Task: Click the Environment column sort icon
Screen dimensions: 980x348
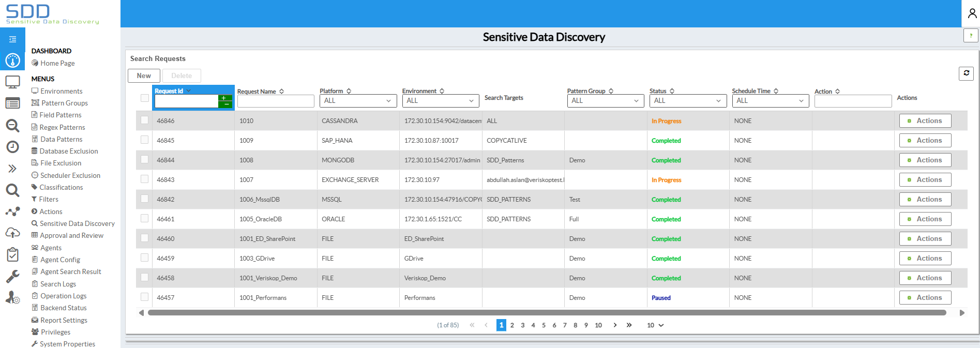Action: [x=442, y=91]
